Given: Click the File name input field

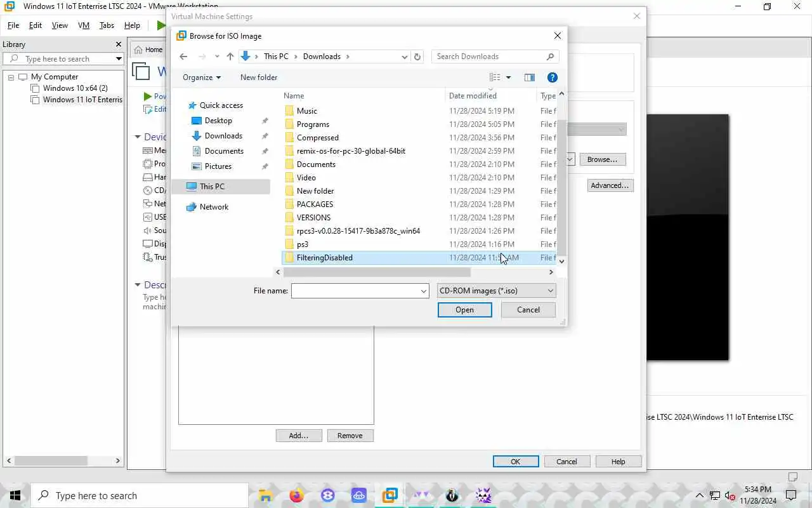Looking at the screenshot, I should [x=355, y=291].
